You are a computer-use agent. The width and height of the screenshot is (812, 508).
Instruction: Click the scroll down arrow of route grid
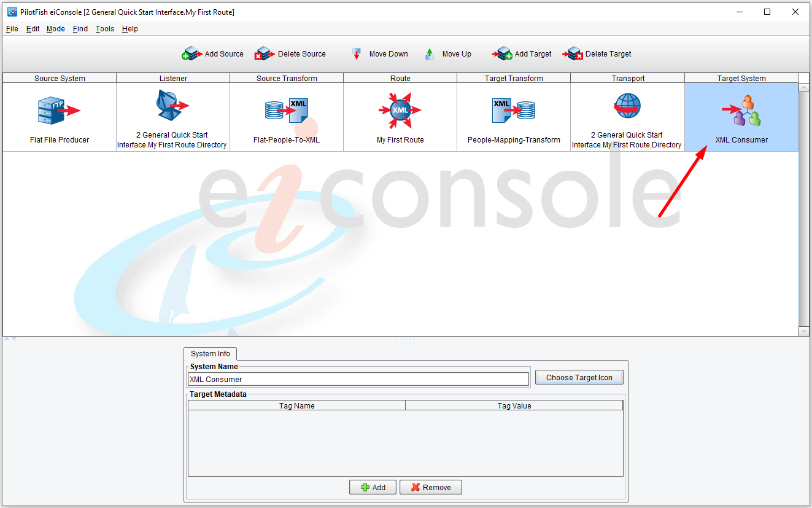pos(804,331)
